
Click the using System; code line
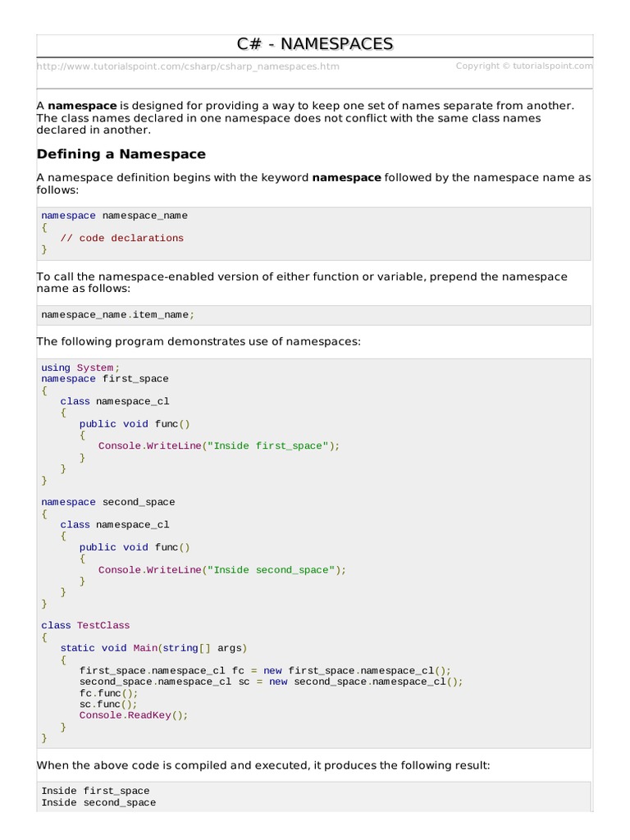[80, 367]
